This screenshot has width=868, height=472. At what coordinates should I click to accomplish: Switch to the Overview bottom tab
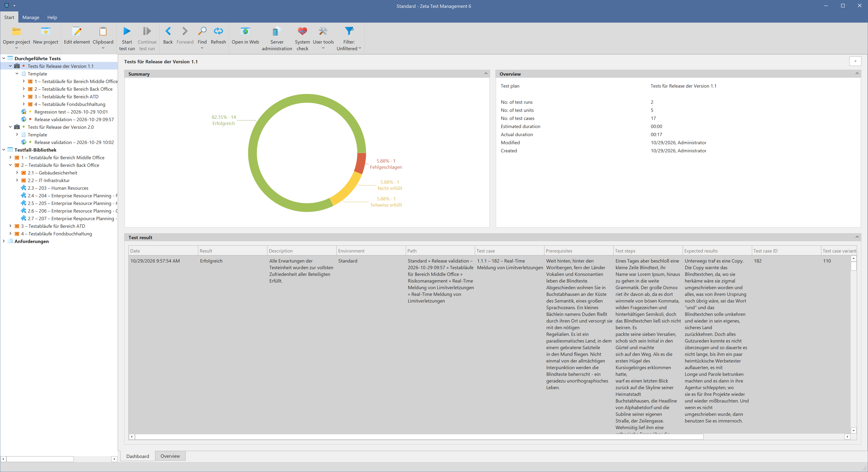pyautogui.click(x=170, y=456)
